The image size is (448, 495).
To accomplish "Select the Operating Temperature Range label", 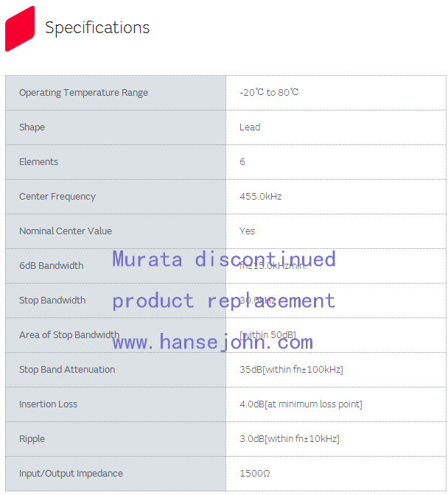I will [83, 93].
